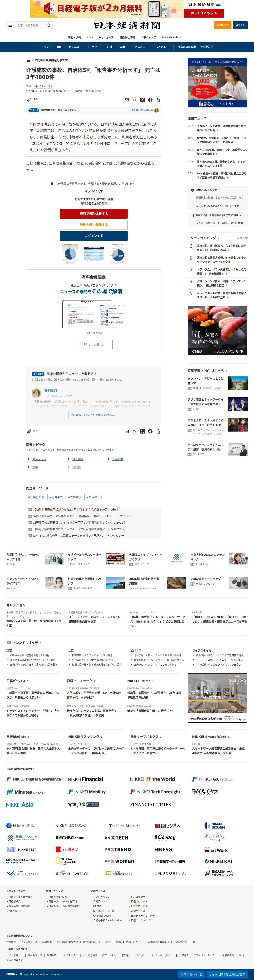Click the red 初割で無料体験する button

[94, 214]
